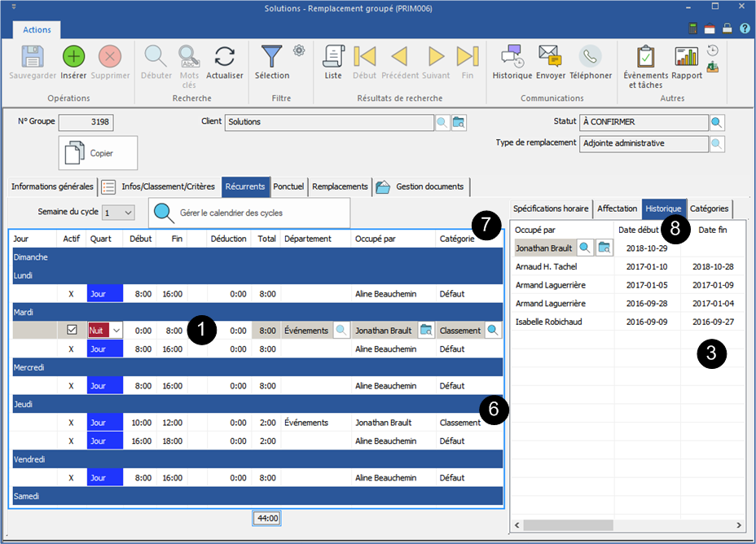Open the Liste search results icon
The image size is (756, 544).
click(333, 56)
